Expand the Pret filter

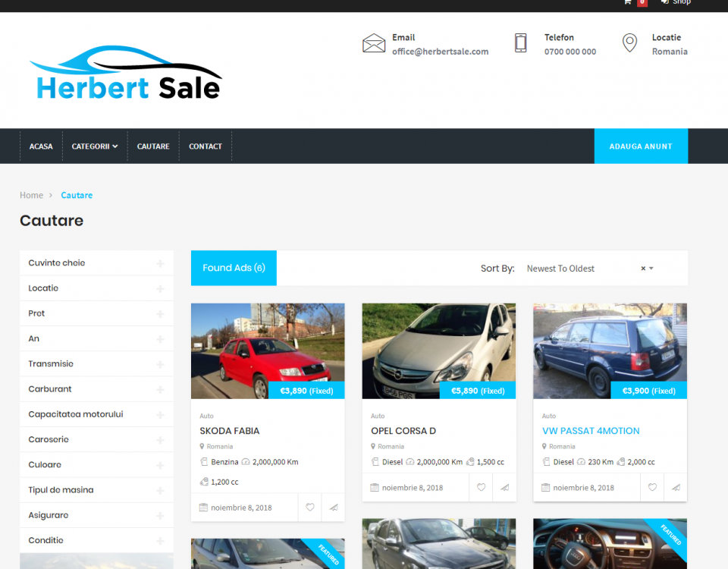pos(96,313)
